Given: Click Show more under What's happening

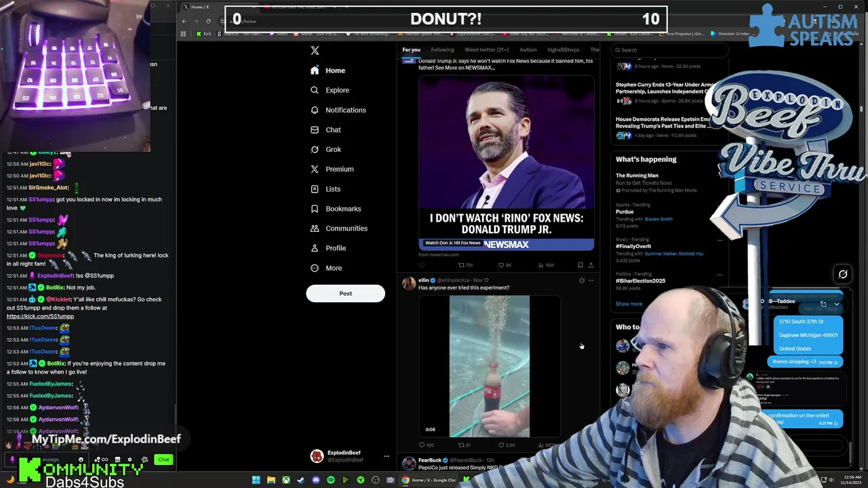Looking at the screenshot, I should pos(629,304).
